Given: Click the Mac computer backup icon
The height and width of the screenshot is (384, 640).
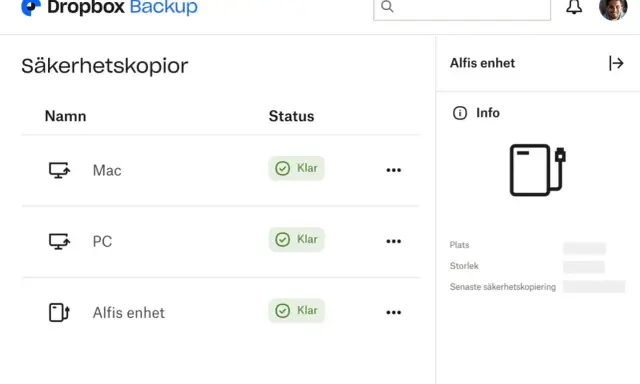Looking at the screenshot, I should click(x=59, y=170).
